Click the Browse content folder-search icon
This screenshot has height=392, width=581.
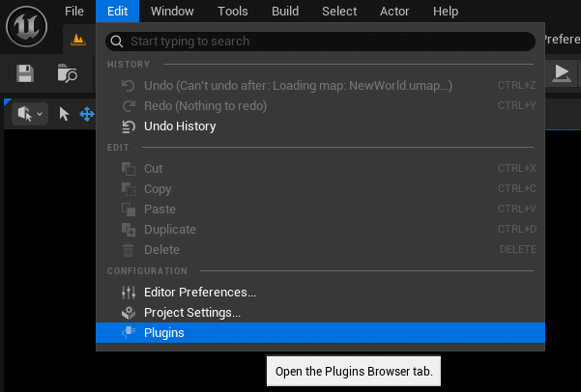click(67, 73)
